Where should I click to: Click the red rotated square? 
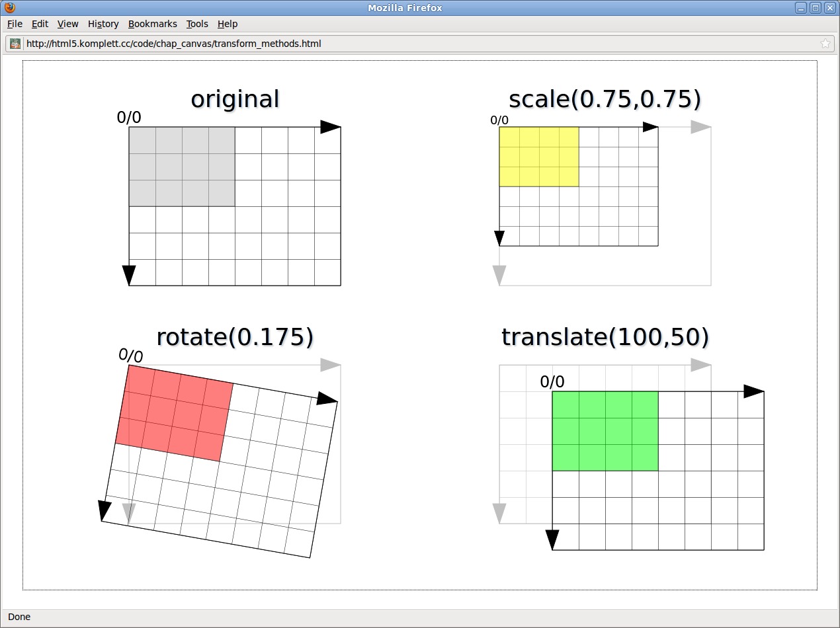[175, 413]
